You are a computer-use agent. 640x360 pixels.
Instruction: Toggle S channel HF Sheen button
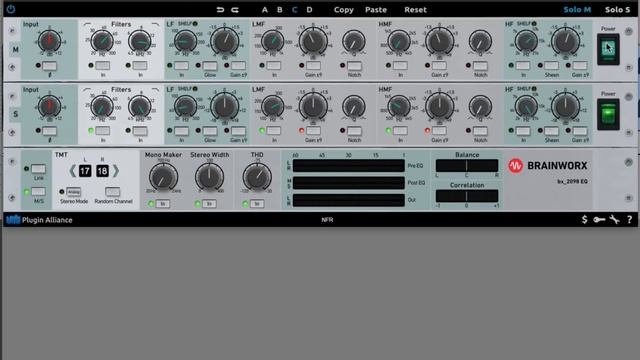tap(551, 131)
